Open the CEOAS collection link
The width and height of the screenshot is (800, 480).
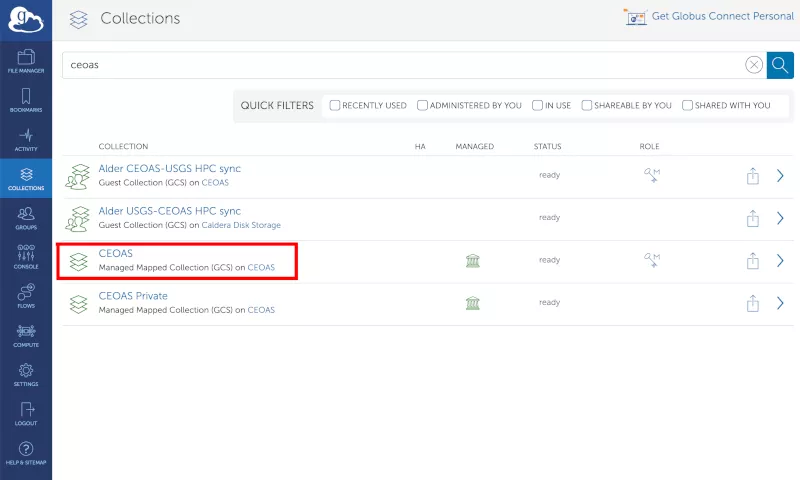pos(115,254)
